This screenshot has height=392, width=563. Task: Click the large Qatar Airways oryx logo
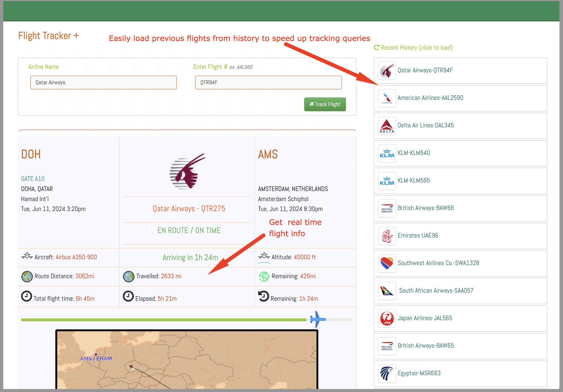click(187, 171)
